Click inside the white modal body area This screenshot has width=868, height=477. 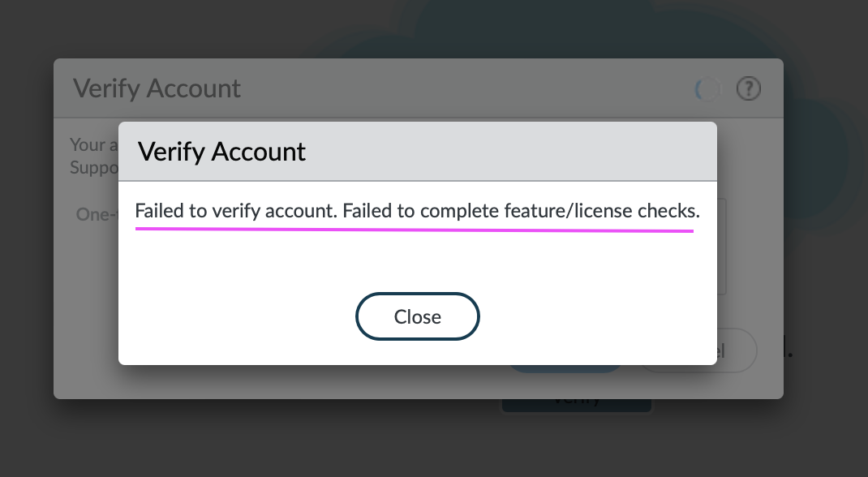click(418, 268)
